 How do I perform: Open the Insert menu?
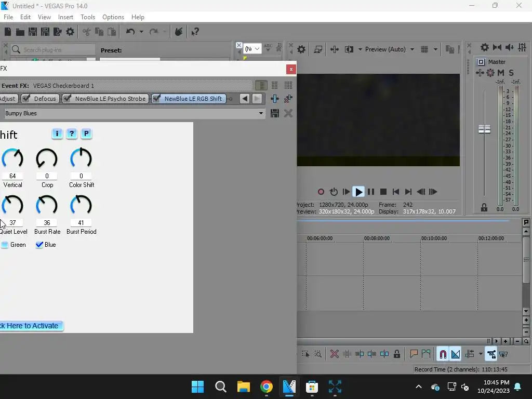[65, 17]
